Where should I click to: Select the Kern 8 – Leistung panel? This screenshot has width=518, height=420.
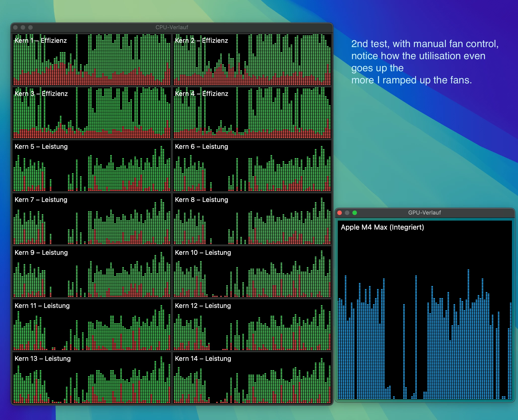point(252,219)
